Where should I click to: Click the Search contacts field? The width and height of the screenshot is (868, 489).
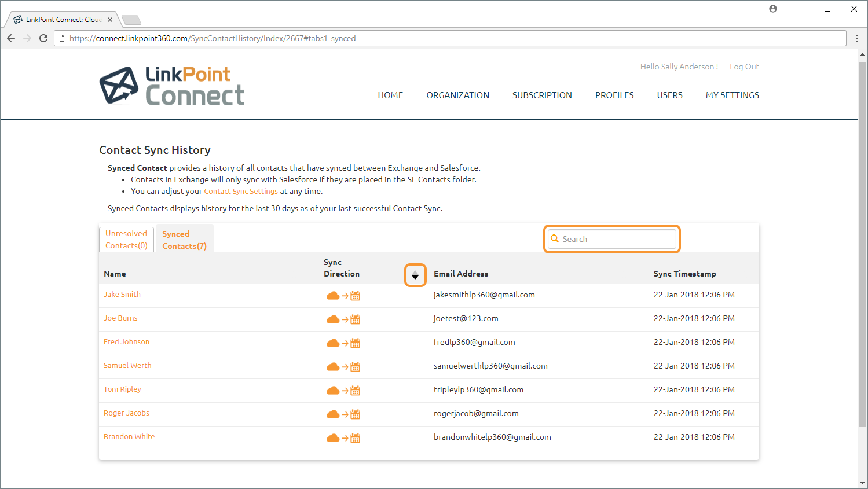pos(612,239)
